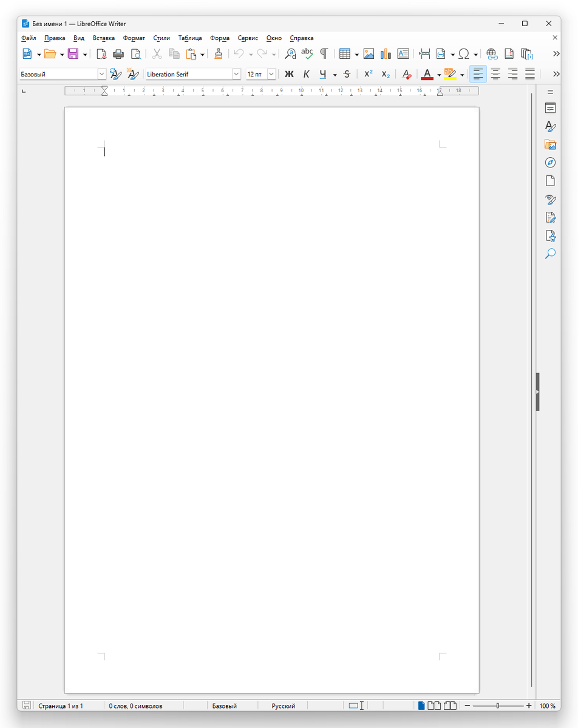Toggle print preview icon
This screenshot has width=578, height=728.
click(136, 54)
